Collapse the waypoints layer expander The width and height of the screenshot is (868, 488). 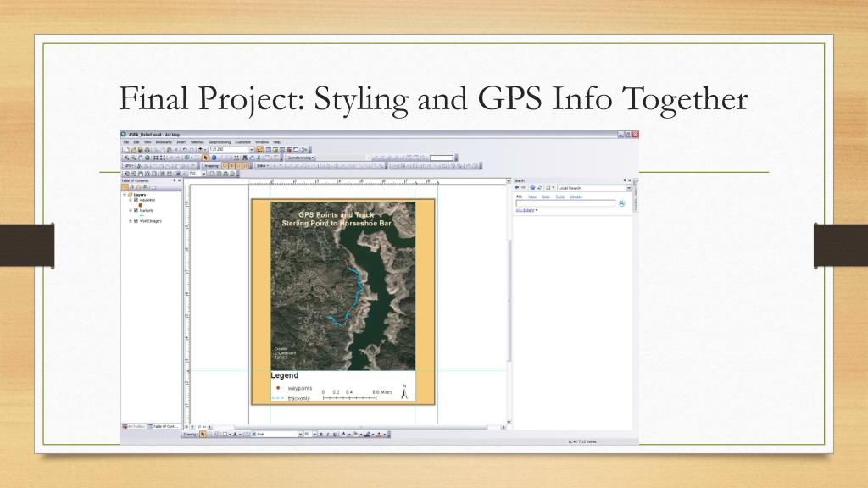click(x=131, y=200)
